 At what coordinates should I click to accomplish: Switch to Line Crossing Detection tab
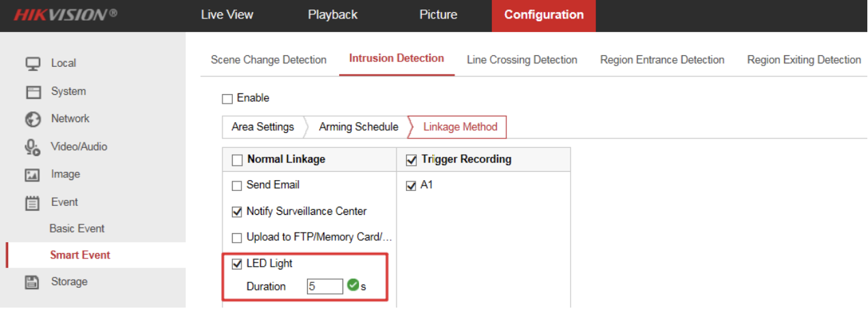pos(522,60)
